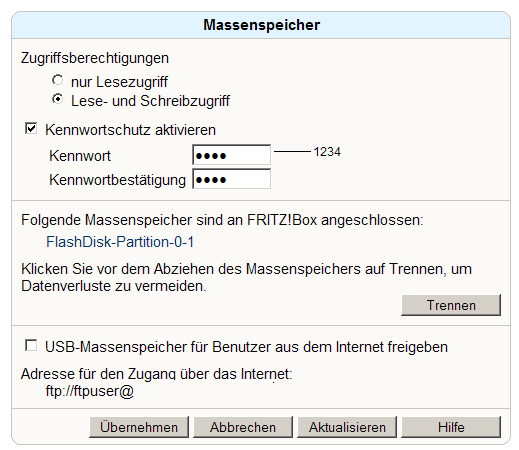
Task: Focus the Kennwortbestätigung password field
Action: point(231,179)
